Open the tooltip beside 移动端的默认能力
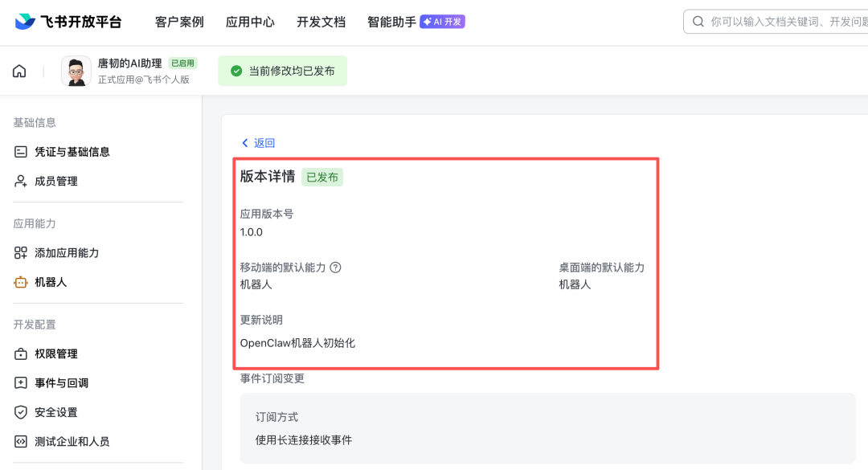868x470 pixels. pos(334,268)
